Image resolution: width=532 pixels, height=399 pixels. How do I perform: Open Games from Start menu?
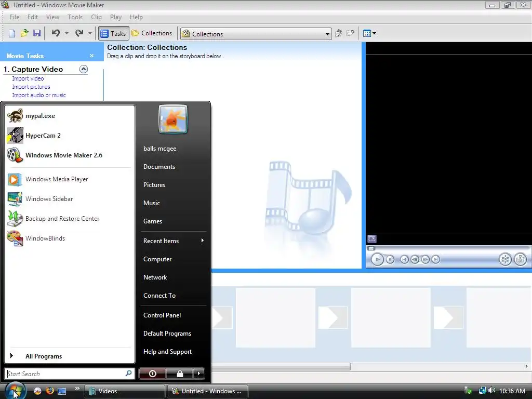[x=153, y=221]
